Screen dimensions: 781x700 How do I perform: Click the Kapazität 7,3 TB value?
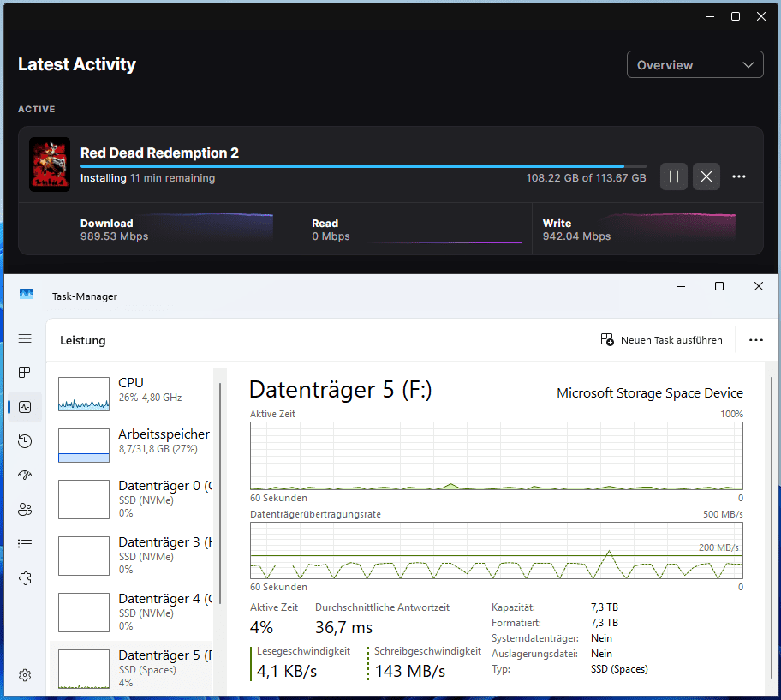click(x=605, y=607)
